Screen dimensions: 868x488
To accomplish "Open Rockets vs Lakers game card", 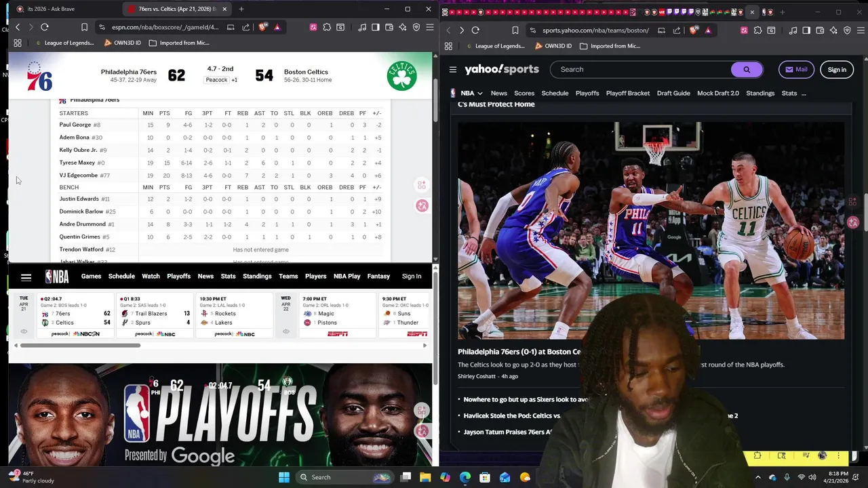I will [x=234, y=316].
